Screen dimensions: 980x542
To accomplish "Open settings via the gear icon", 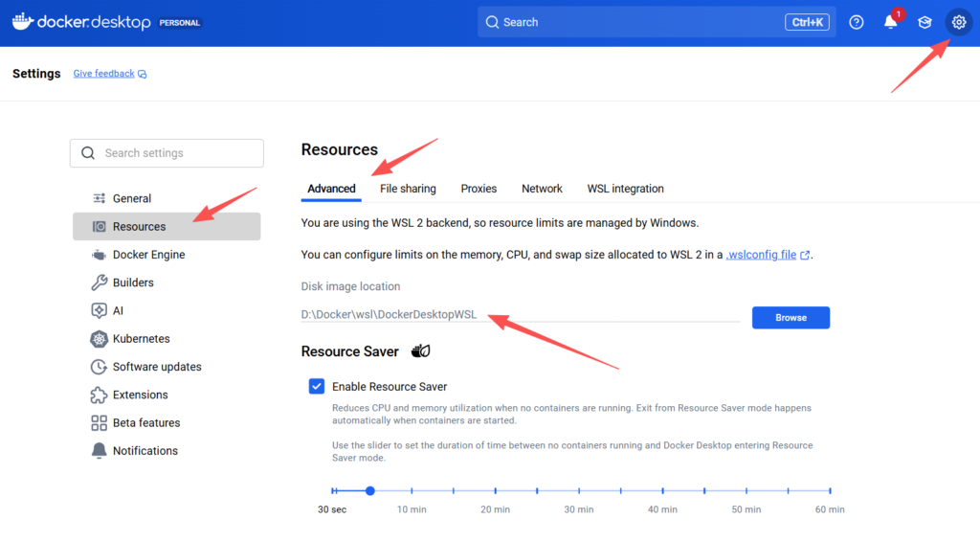I will pyautogui.click(x=958, y=22).
